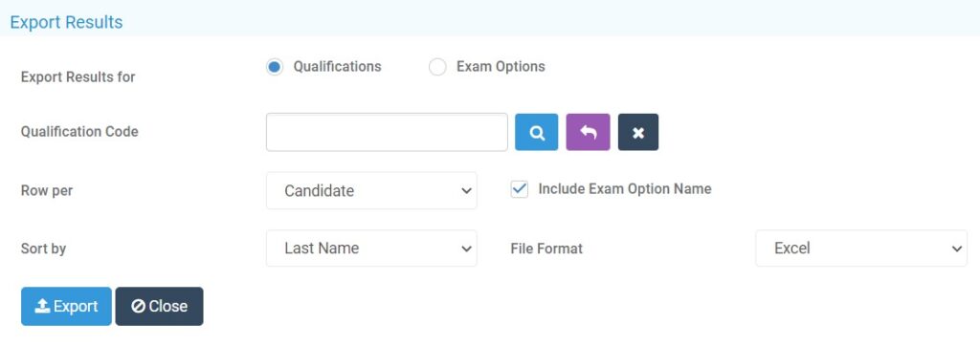The width and height of the screenshot is (980, 346).
Task: Select the Qualifications radio button
Action: (275, 67)
